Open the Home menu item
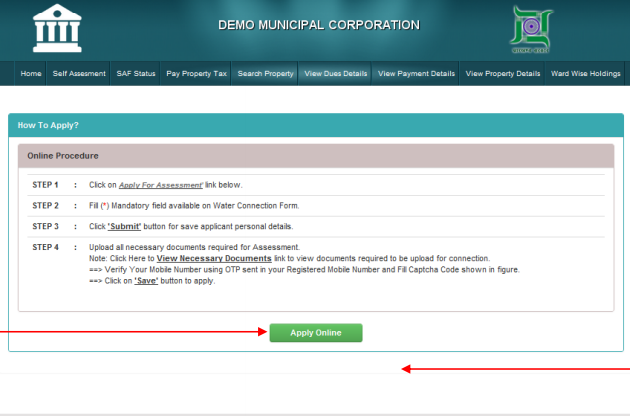Screen dimensions: 630x416 pyautogui.click(x=31, y=74)
